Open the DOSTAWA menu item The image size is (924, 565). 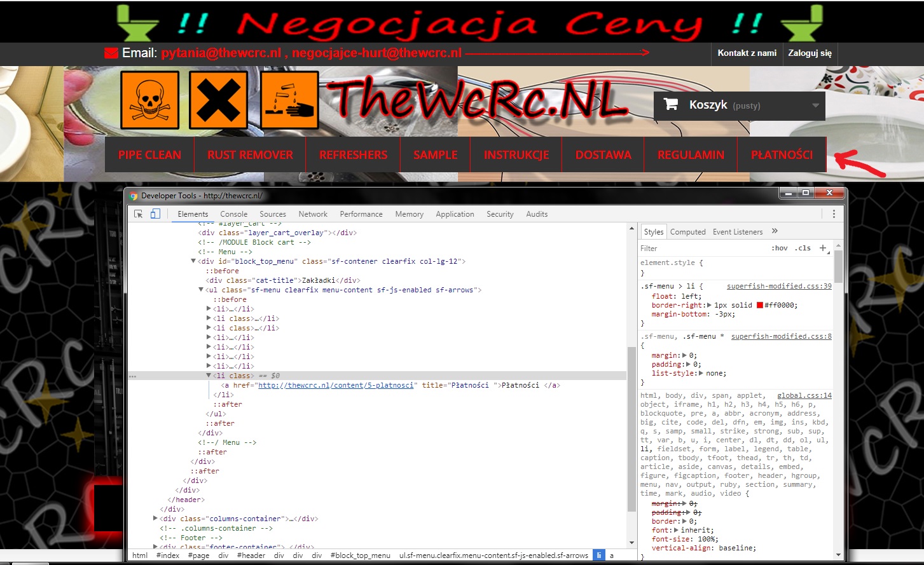(603, 154)
